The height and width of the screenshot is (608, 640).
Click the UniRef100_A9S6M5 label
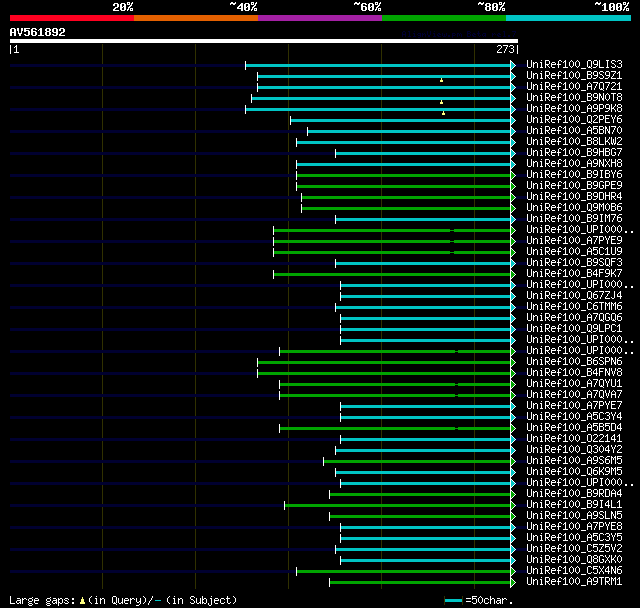click(x=574, y=461)
